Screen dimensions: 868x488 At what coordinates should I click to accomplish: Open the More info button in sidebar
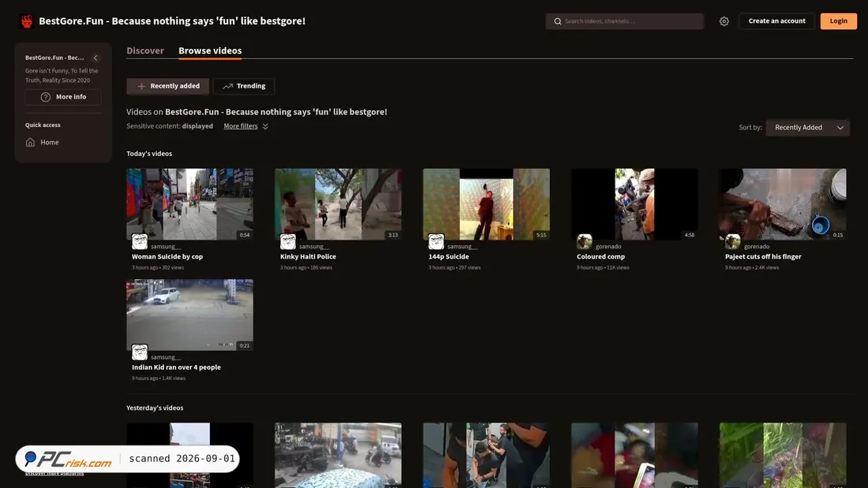(63, 97)
